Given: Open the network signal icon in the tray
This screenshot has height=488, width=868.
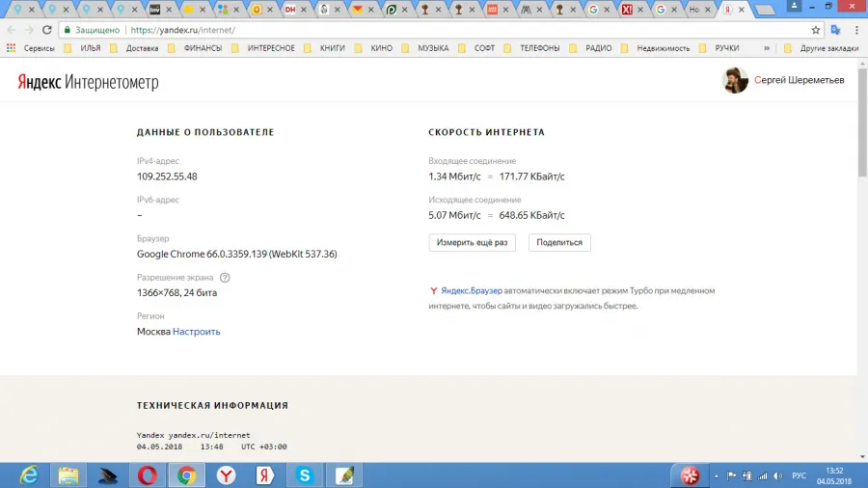Looking at the screenshot, I should click(x=762, y=475).
